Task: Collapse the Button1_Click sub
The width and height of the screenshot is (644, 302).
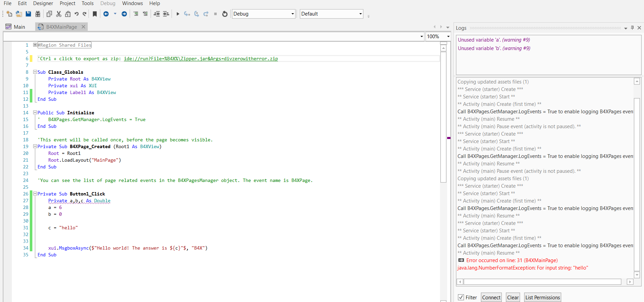Action: (35, 194)
